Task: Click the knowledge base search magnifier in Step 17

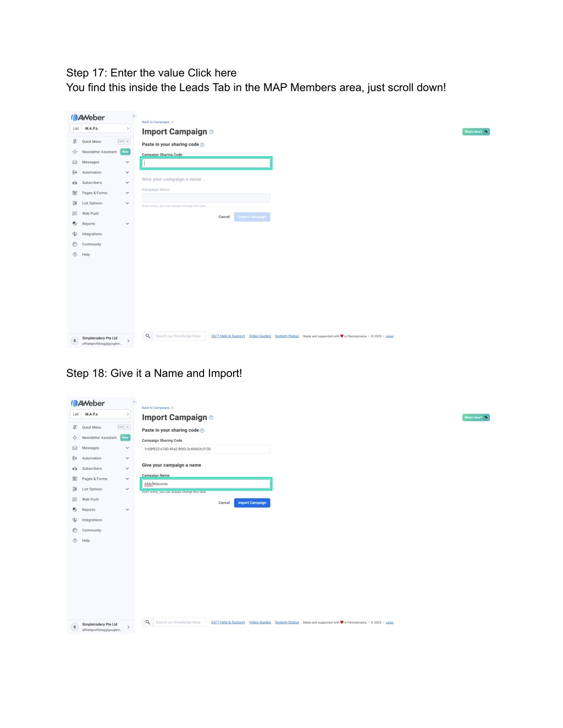Action: click(x=147, y=336)
